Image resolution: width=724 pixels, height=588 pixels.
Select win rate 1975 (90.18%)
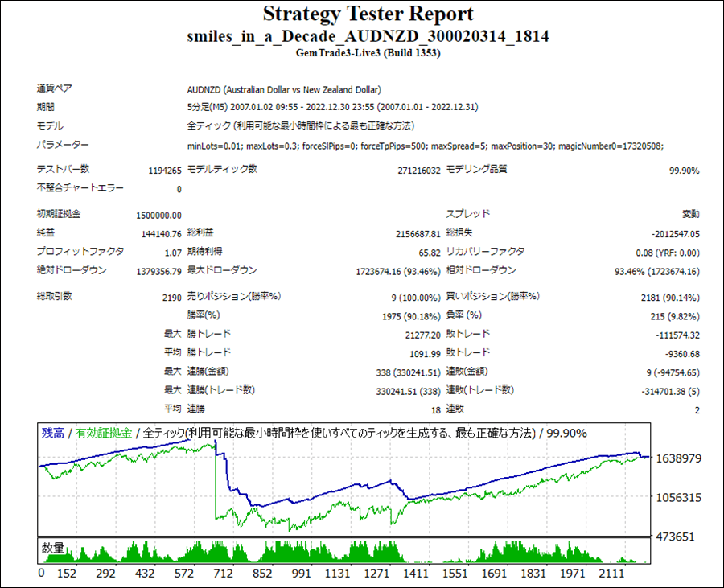[x=411, y=317]
